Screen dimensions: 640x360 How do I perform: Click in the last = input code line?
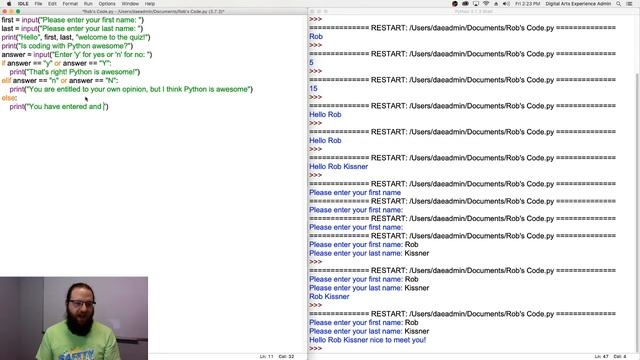(x=72, y=29)
